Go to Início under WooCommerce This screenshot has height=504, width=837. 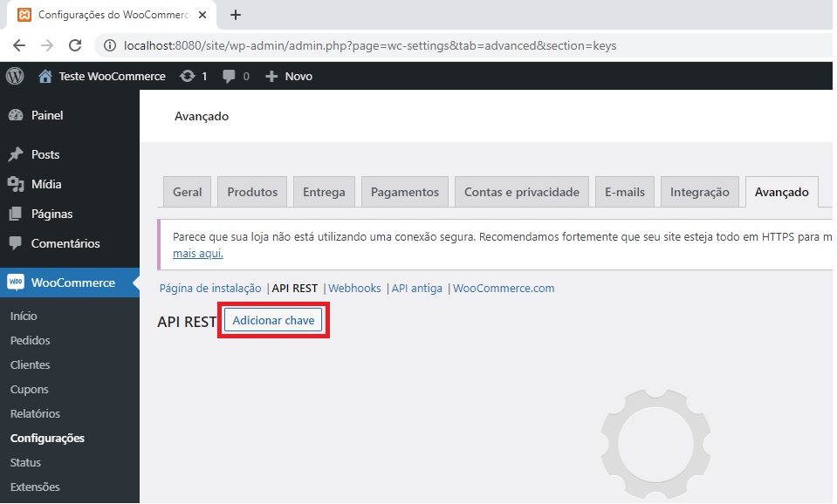24,317
